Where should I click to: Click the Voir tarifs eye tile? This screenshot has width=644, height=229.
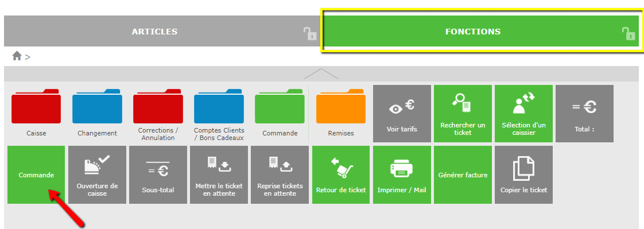[402, 114]
